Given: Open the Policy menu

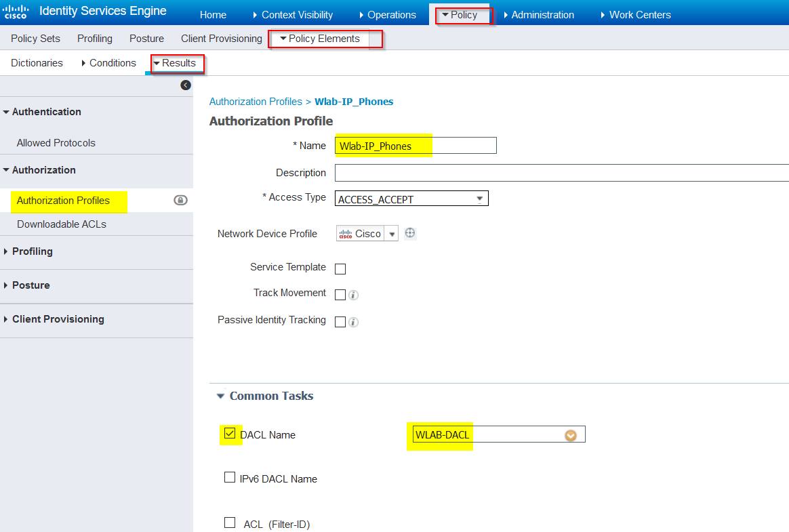Looking at the screenshot, I should tap(460, 15).
